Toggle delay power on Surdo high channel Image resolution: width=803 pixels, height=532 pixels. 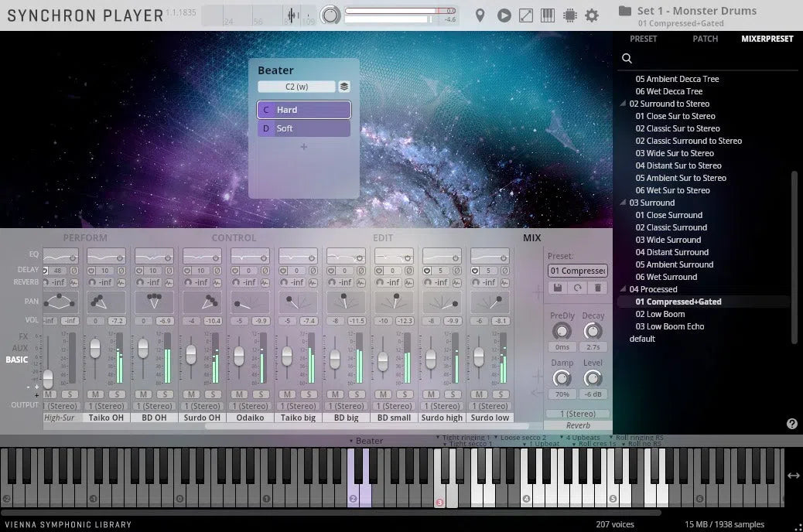(427, 271)
